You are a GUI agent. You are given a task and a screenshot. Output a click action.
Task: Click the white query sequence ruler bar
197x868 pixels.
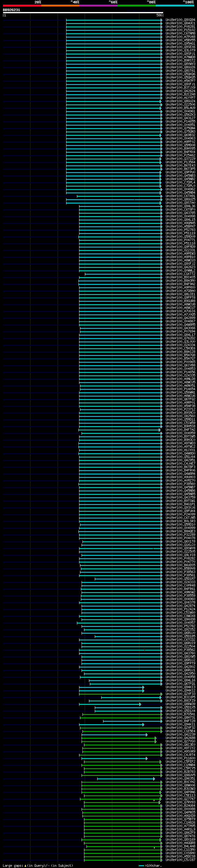coord(83,13)
